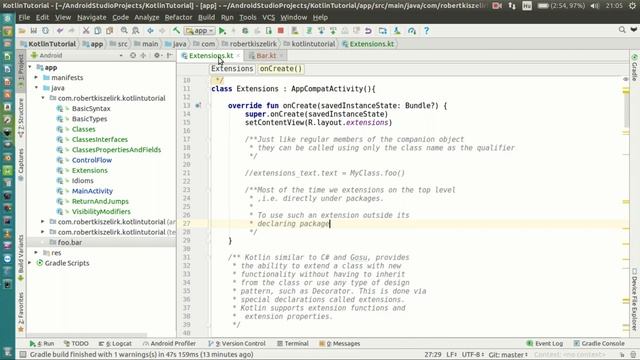Click the Save All toolbar icon

33,31
